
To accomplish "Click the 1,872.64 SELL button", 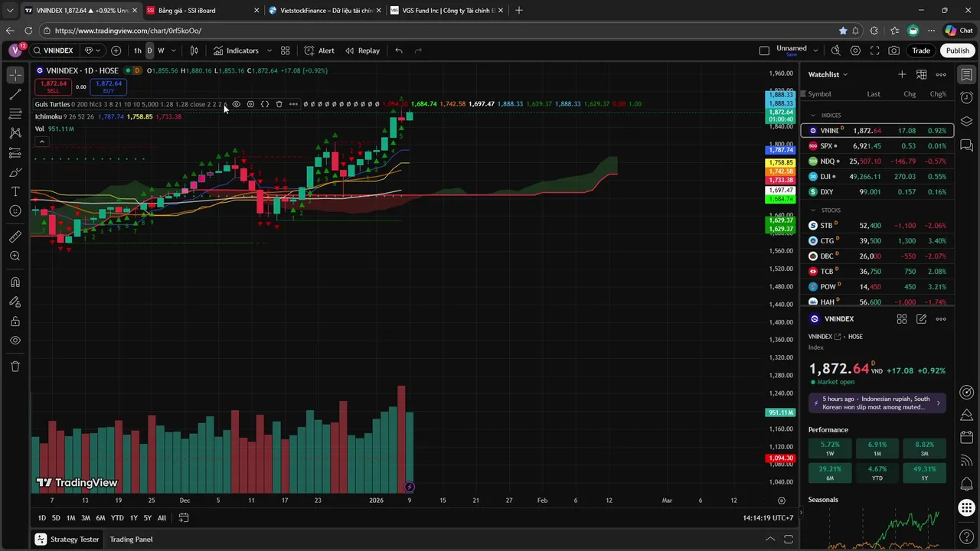I will coord(54,86).
